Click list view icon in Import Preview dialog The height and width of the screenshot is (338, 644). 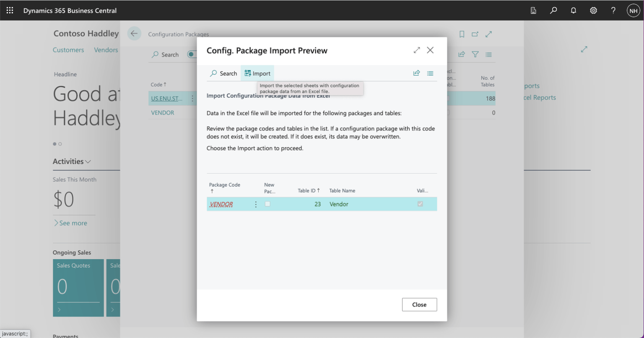(430, 73)
